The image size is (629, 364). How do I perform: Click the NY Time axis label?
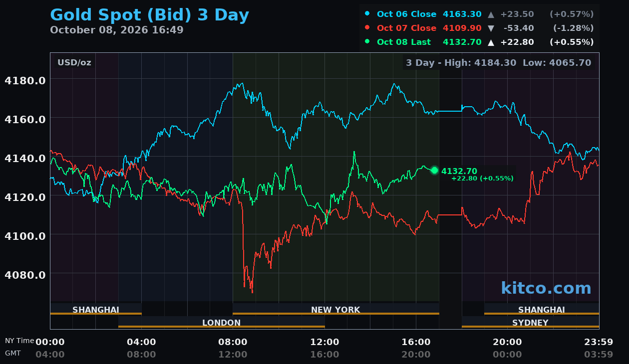[x=19, y=341]
